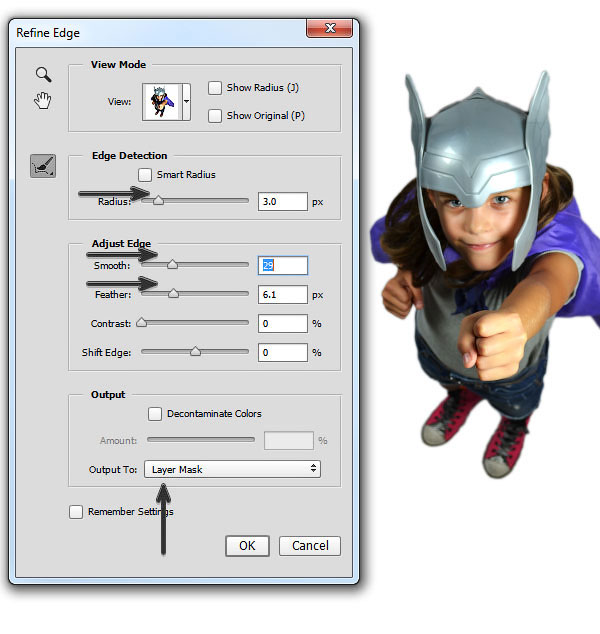Click the Shift Edge percentage input field

[x=283, y=353]
